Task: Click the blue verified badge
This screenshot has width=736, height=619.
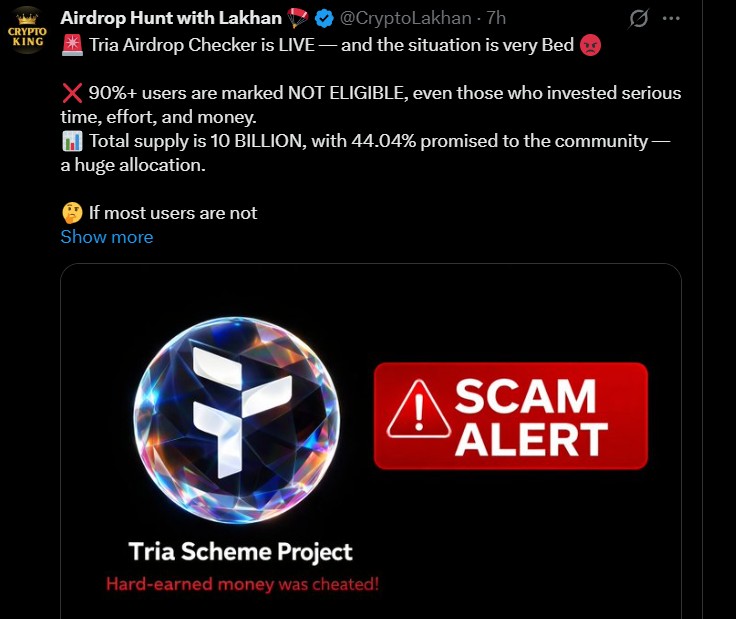Action: [x=324, y=18]
